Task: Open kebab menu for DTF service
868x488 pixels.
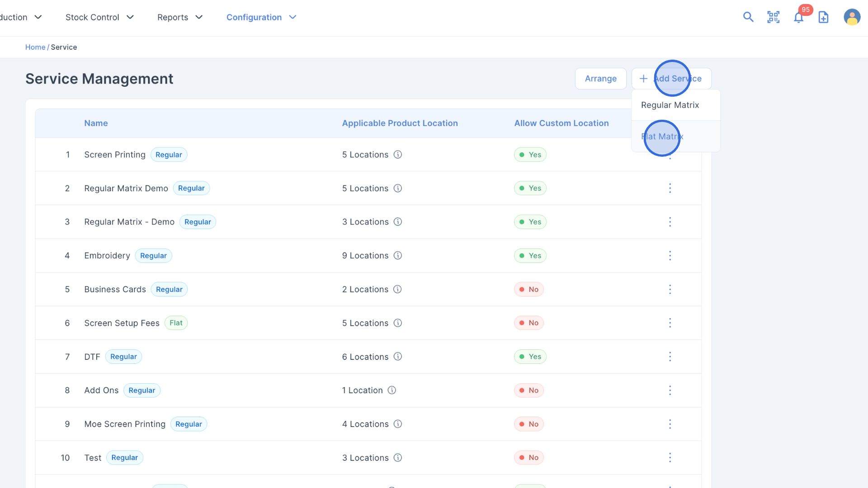Action: (670, 357)
